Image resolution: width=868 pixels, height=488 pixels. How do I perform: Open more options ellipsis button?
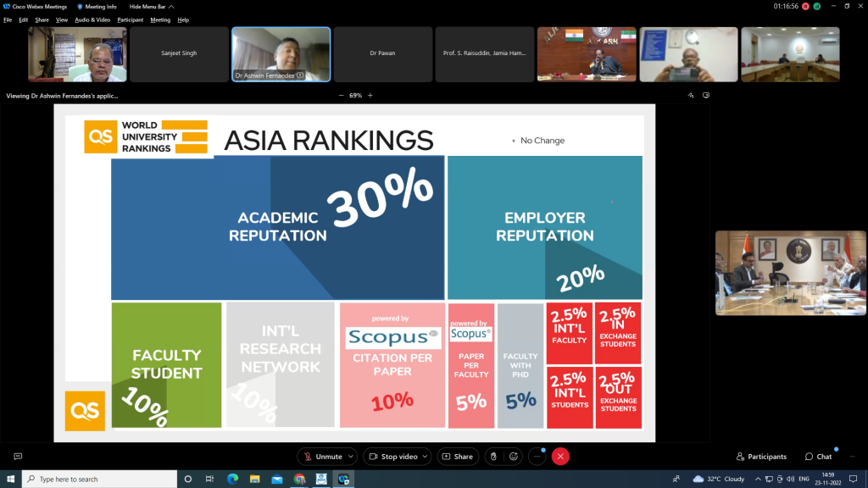click(537, 457)
